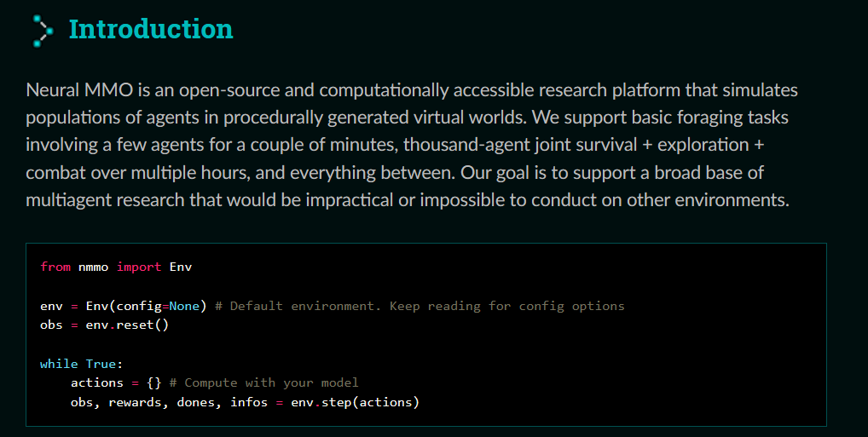This screenshot has height=437, width=868.
Task: Click the 'import' keyword in code block
Action: coord(139,267)
